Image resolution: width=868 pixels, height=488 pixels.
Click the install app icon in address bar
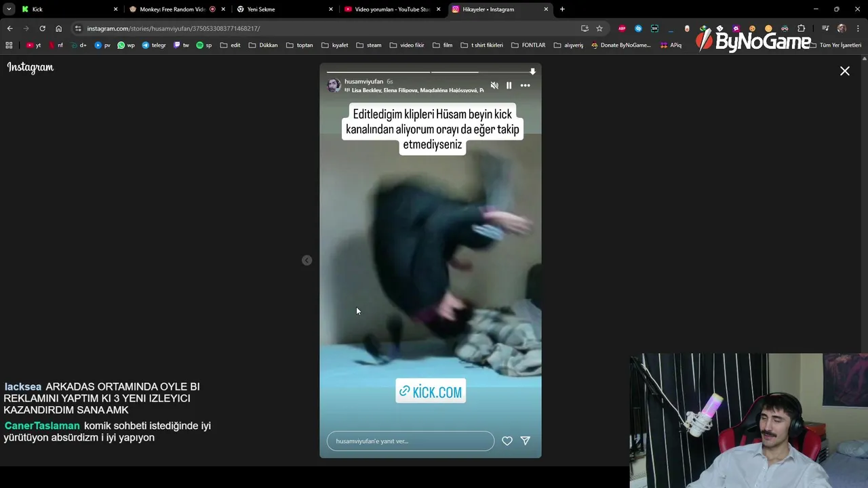[x=585, y=28]
